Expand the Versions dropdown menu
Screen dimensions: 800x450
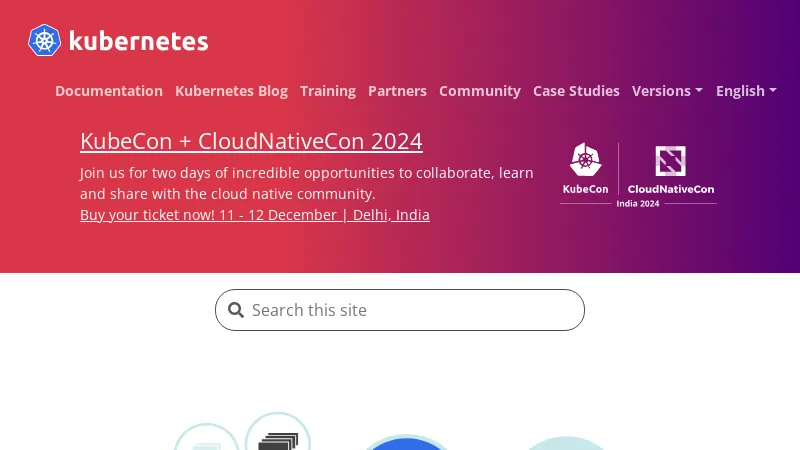[x=667, y=91]
